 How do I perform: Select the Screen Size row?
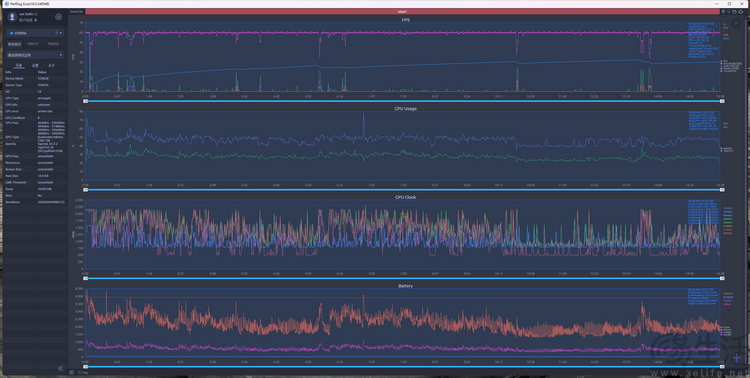[x=35, y=169]
